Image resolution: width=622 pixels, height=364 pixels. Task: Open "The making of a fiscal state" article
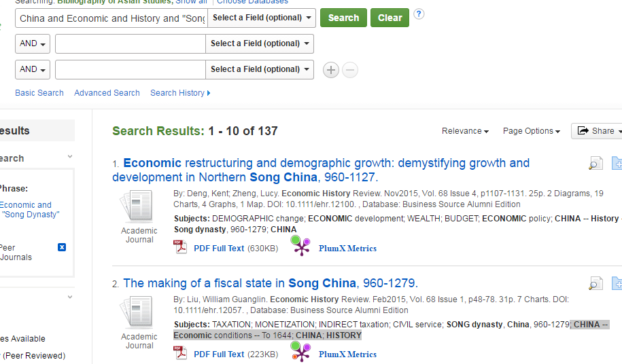[270, 283]
